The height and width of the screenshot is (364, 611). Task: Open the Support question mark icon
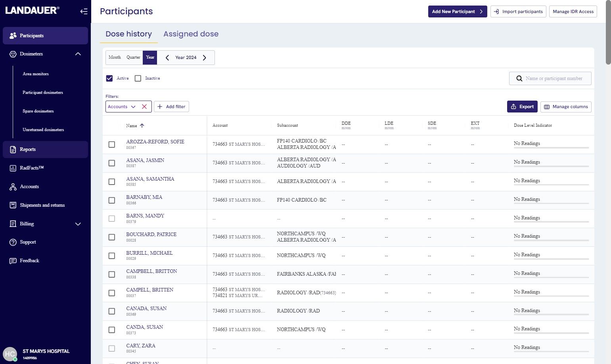tap(13, 242)
